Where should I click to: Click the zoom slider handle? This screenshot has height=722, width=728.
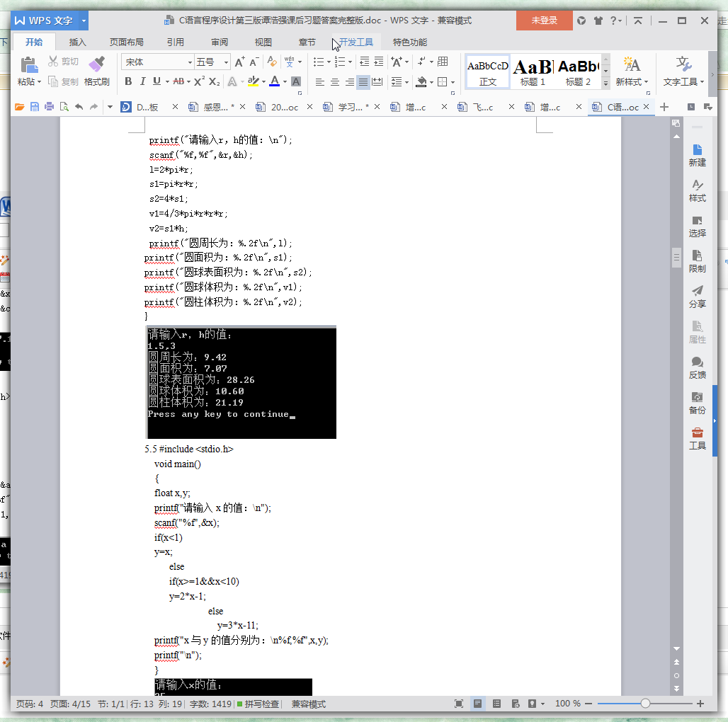coord(645,704)
